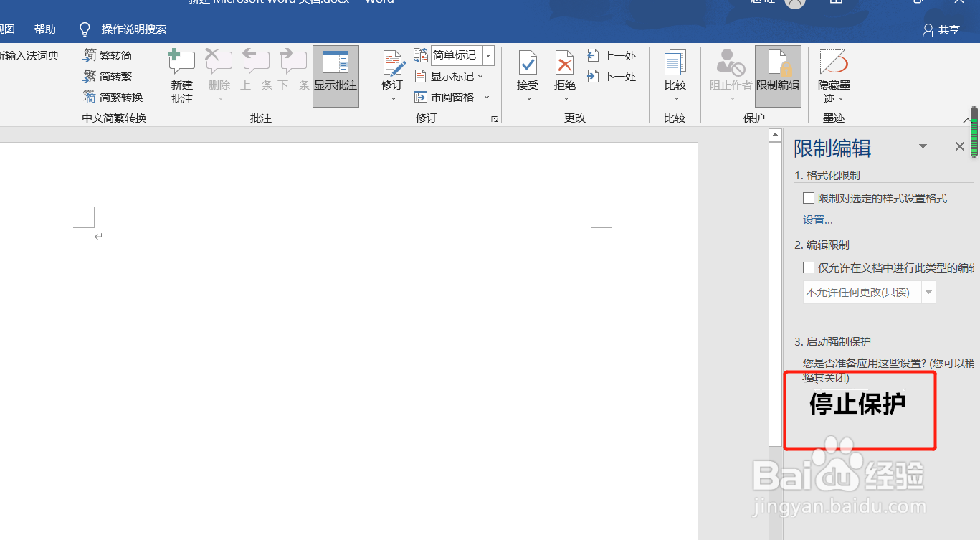Jump to previous change 上一处
The height and width of the screenshot is (540, 980).
click(612, 55)
